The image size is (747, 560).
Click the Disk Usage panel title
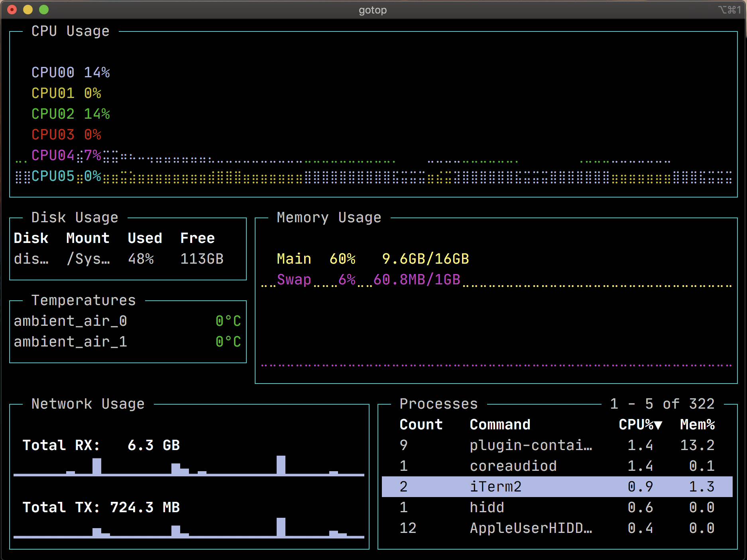75,217
